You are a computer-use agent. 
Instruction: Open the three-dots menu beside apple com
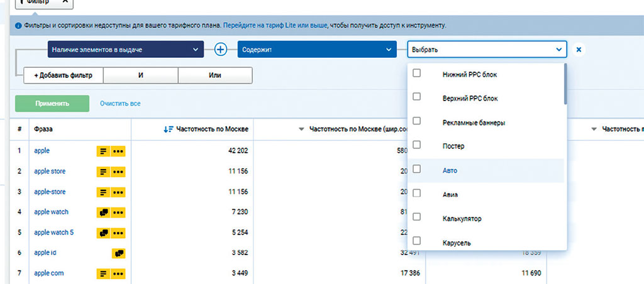[118, 273]
